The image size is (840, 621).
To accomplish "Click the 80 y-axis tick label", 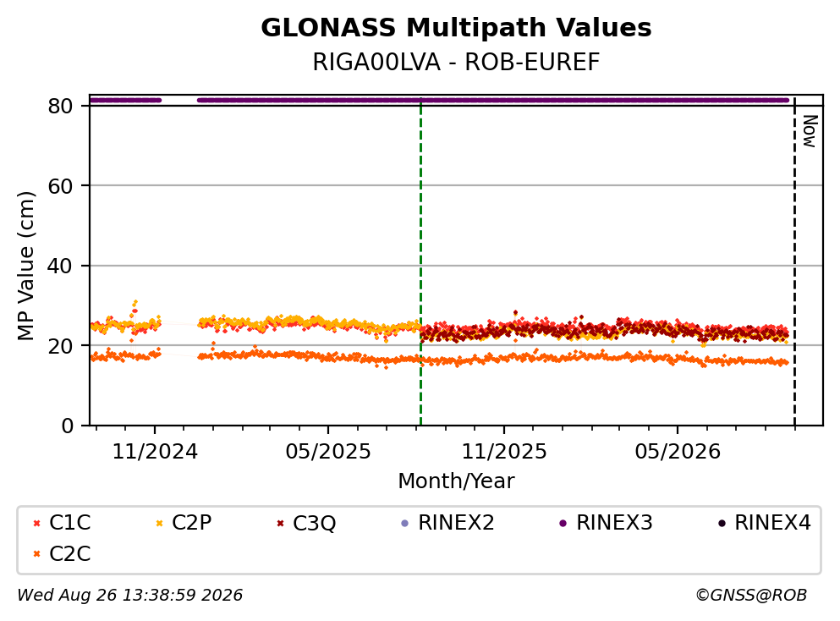I will 61,106.
